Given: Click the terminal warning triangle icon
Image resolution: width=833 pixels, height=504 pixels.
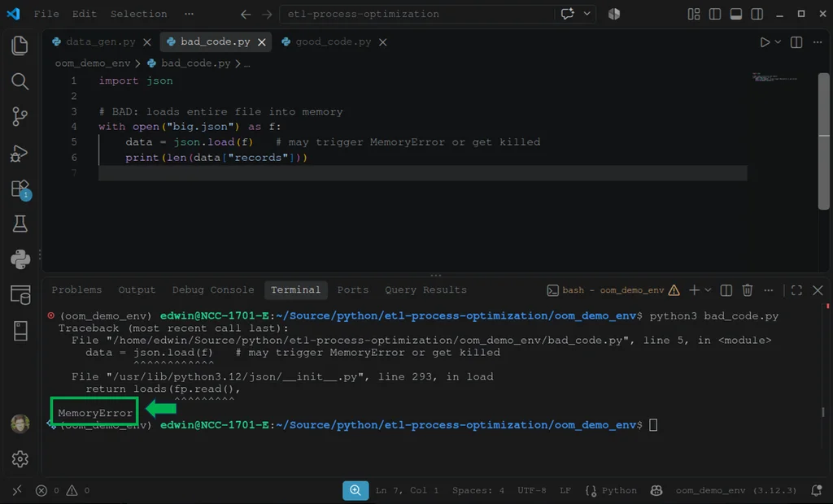Looking at the screenshot, I should coord(674,290).
